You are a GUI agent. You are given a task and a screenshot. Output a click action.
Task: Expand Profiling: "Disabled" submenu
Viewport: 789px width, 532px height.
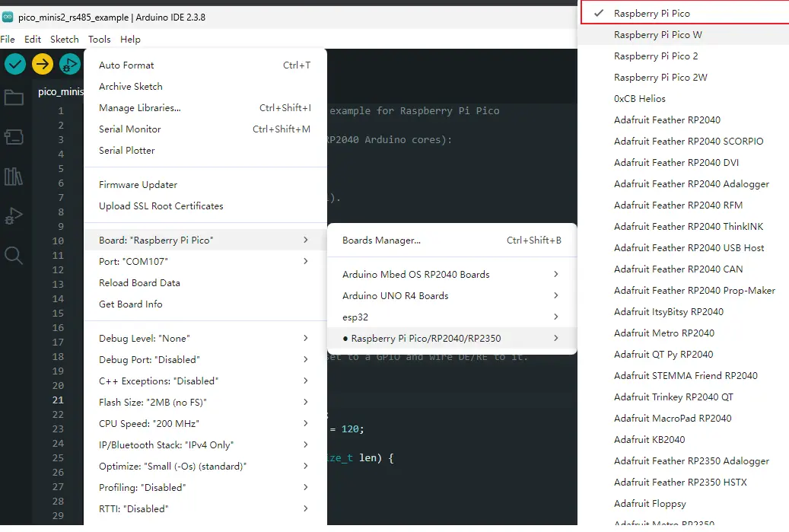coord(205,487)
